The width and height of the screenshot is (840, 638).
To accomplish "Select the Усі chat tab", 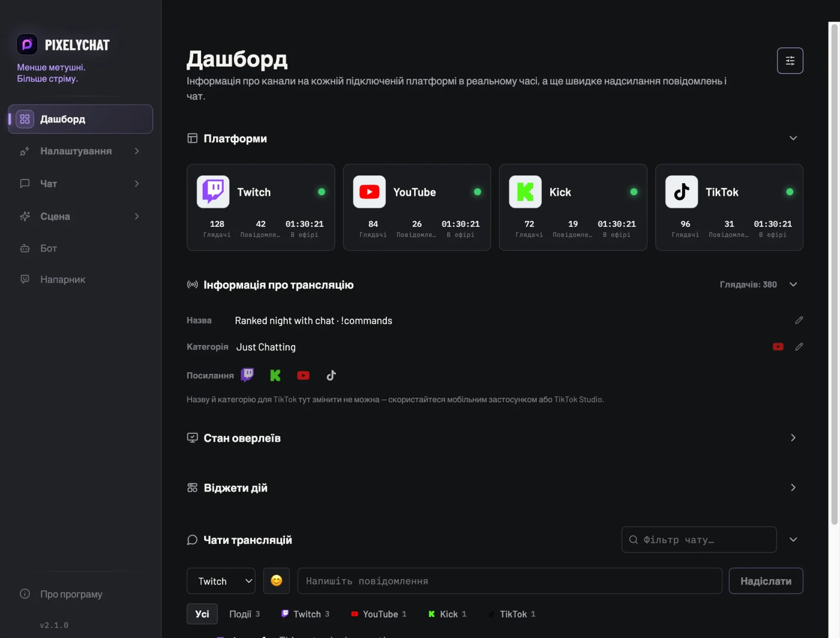I will click(202, 614).
